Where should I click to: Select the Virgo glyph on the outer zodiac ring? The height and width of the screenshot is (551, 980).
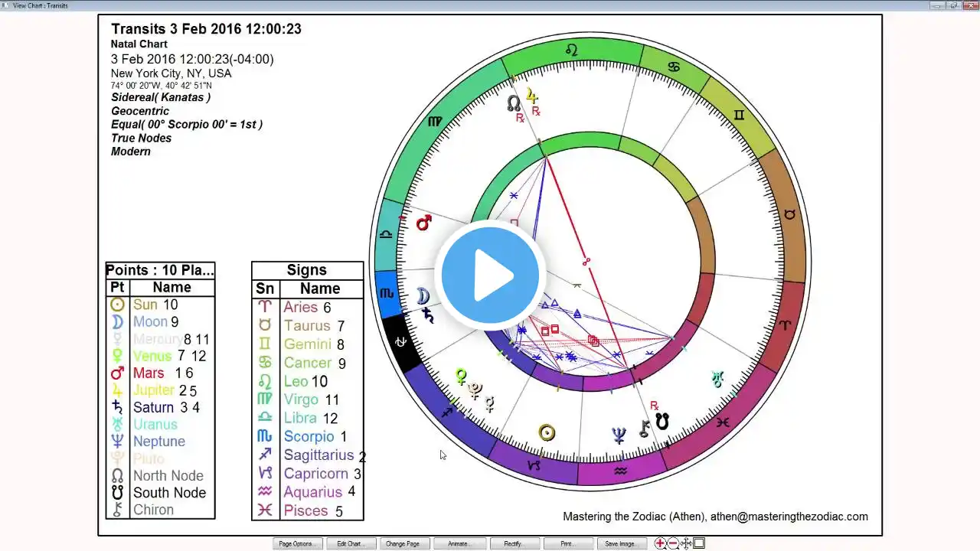tap(435, 122)
